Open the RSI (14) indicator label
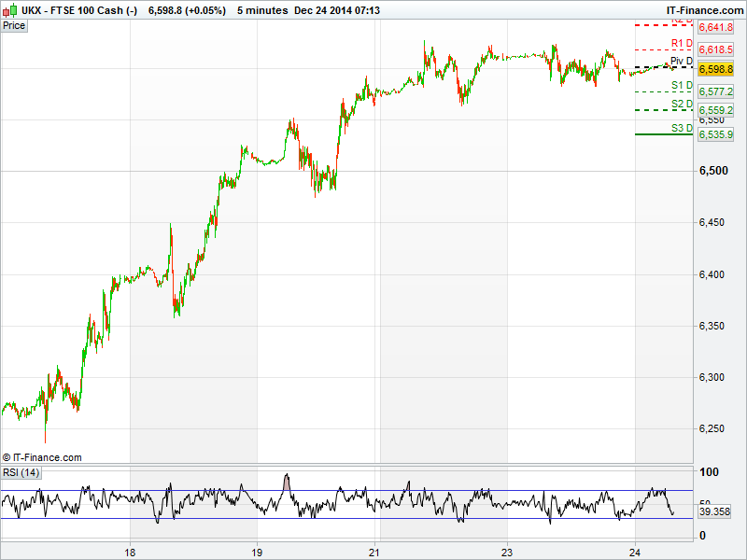747x560 pixels. click(x=21, y=472)
